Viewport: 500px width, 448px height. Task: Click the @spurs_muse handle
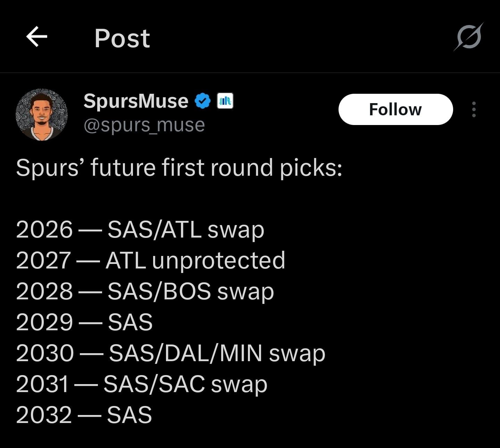(144, 125)
